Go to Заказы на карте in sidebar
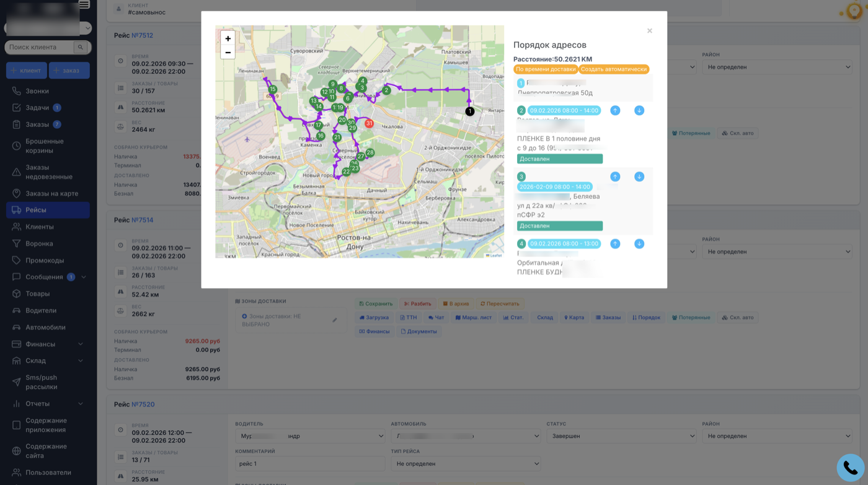Screen dimensions: 868x485 click(51, 193)
